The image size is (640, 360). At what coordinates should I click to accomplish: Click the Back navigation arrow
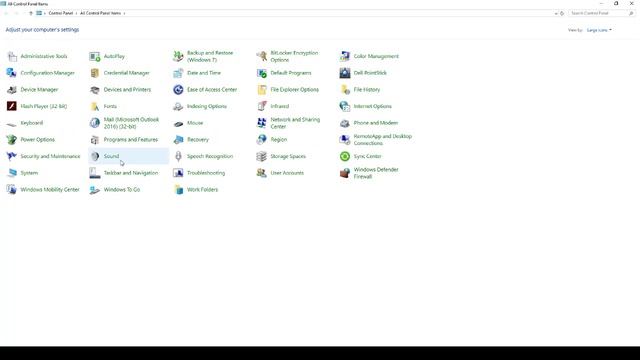click(x=6, y=13)
